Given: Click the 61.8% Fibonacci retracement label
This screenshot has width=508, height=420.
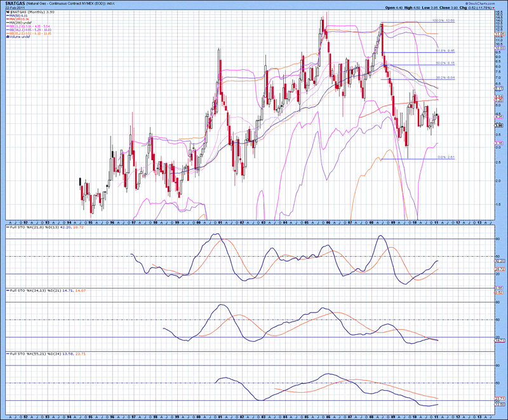Looking at the screenshot, I should tap(445, 51).
